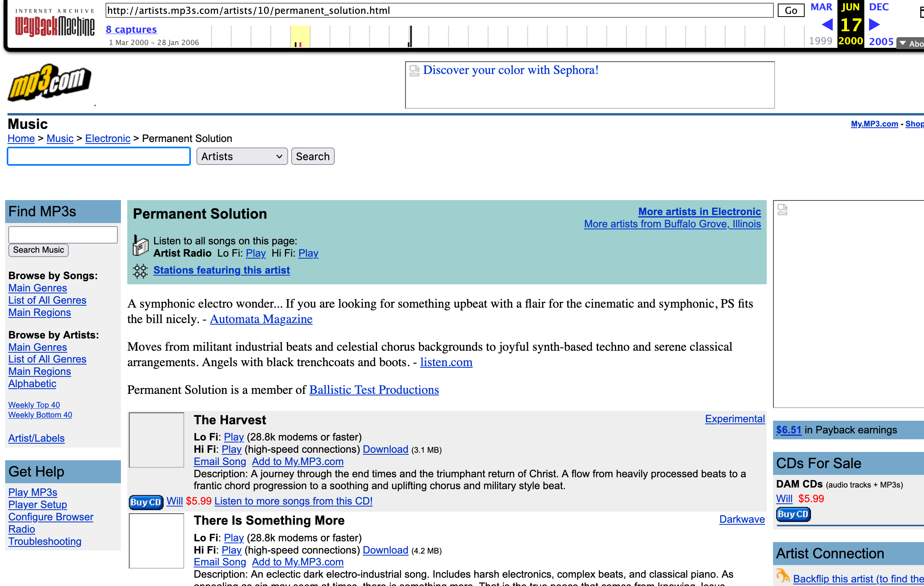Focus the Find MP3s search field
Screen dimensions: 924x586
63,235
